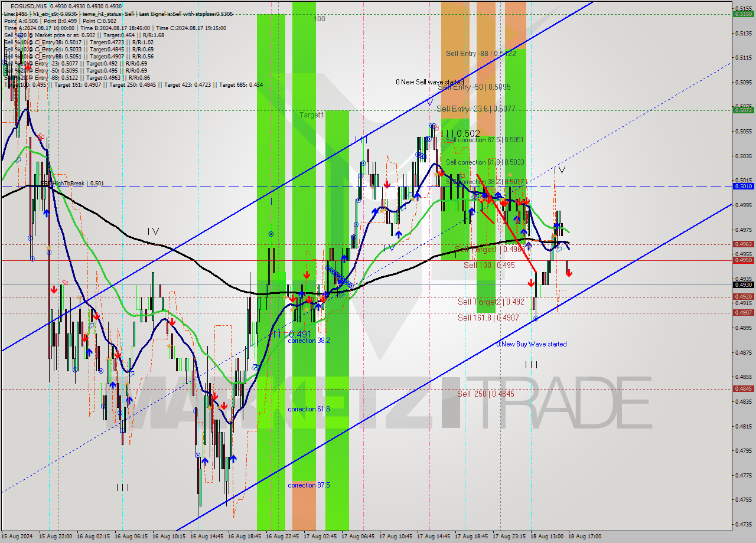Screen dimensions: 756x543
Task: Click the green 0.5072 price tag
Action: 743,110
